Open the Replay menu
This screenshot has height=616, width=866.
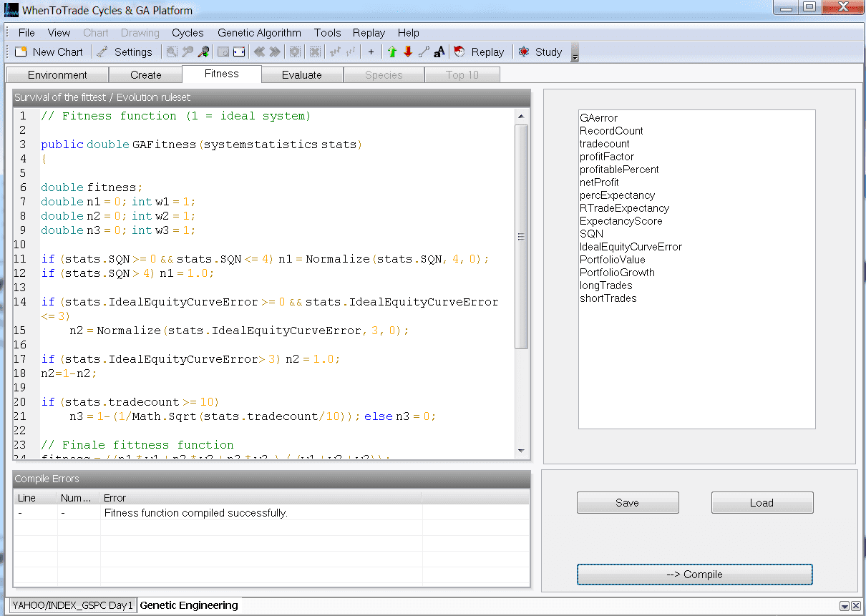click(x=369, y=33)
